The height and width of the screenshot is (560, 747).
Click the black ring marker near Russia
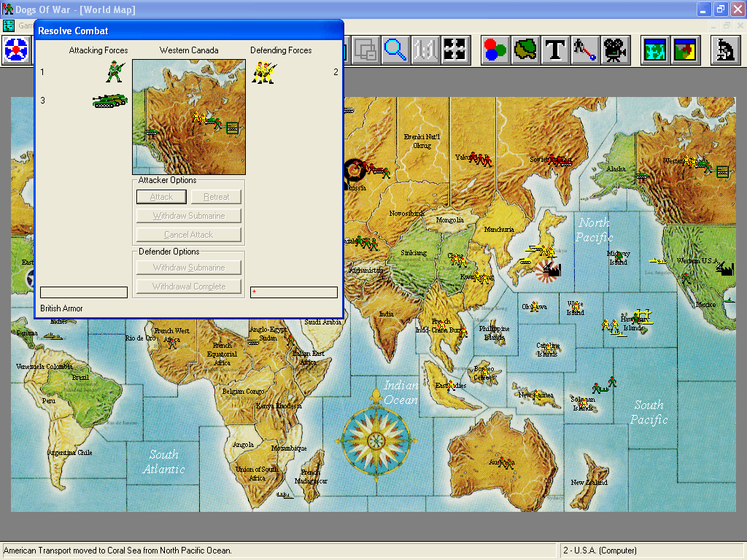point(355,171)
